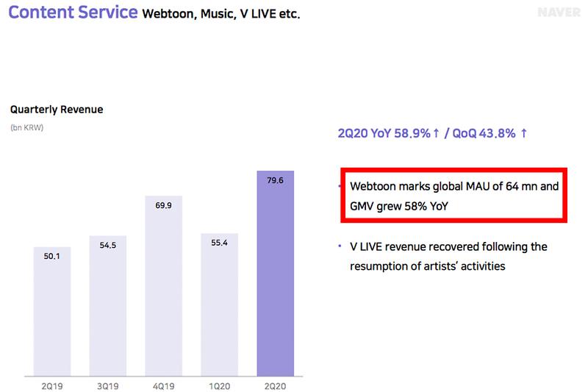This screenshot has width=588, height=392.
Task: Click the 'GMV grew 58% YoY' line
Action: pyautogui.click(x=399, y=206)
